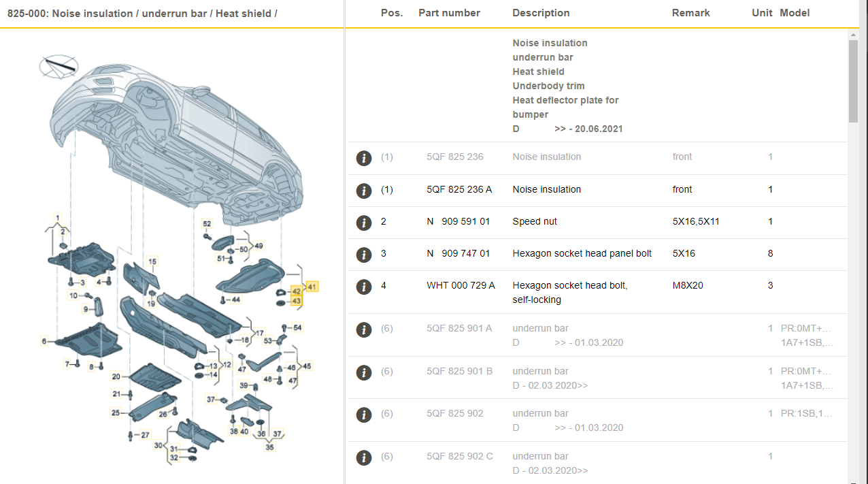Open info for underrun bar 5QF 825 902 C

[364, 457]
